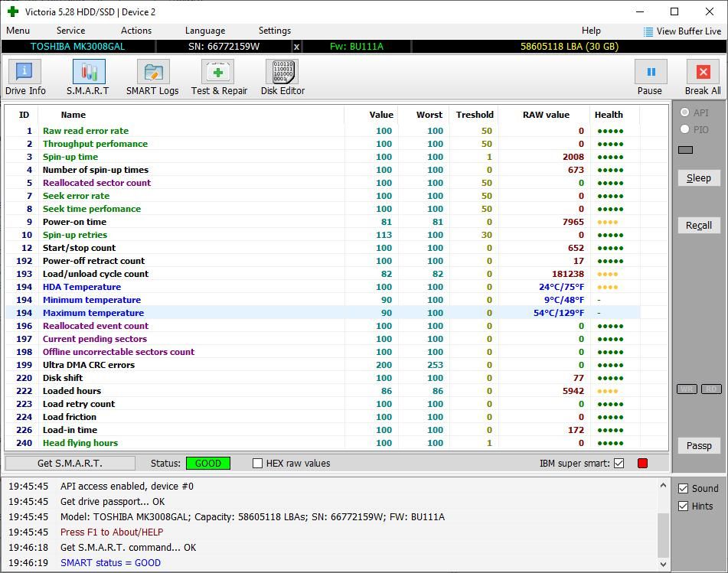Open SMART Logs
This screenshot has height=573, width=728.
152,77
